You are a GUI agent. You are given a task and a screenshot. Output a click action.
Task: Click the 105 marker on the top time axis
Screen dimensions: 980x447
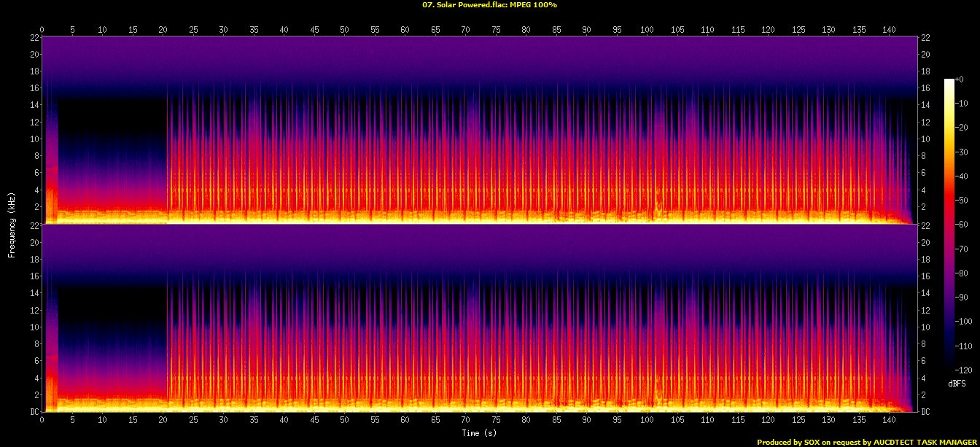point(677,30)
